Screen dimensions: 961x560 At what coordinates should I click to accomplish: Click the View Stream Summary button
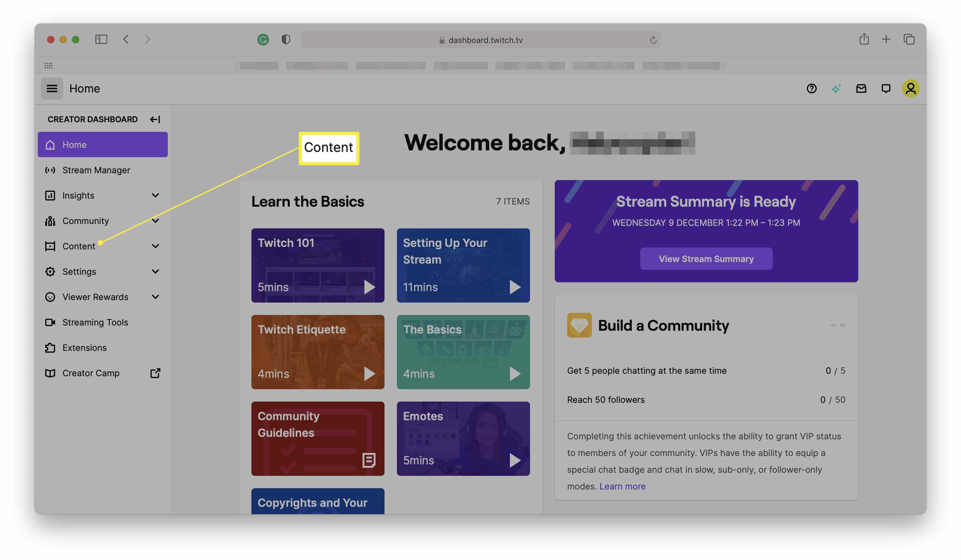(x=706, y=259)
